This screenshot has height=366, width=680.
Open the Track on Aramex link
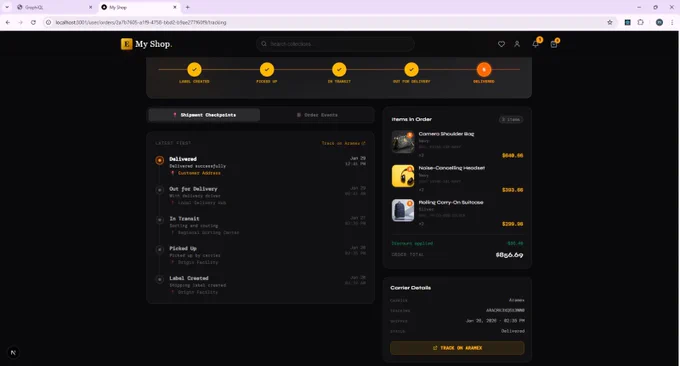(343, 143)
